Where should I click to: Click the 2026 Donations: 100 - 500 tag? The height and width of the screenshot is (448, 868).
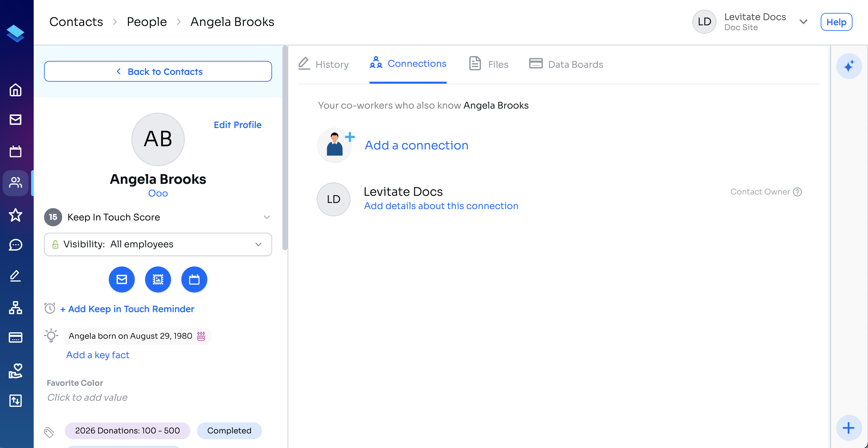pyautogui.click(x=127, y=430)
